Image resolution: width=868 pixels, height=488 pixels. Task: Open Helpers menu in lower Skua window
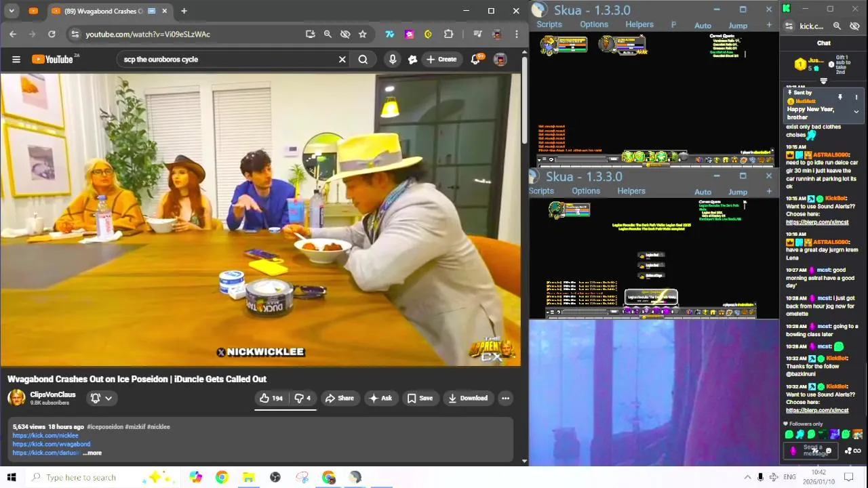pos(631,191)
